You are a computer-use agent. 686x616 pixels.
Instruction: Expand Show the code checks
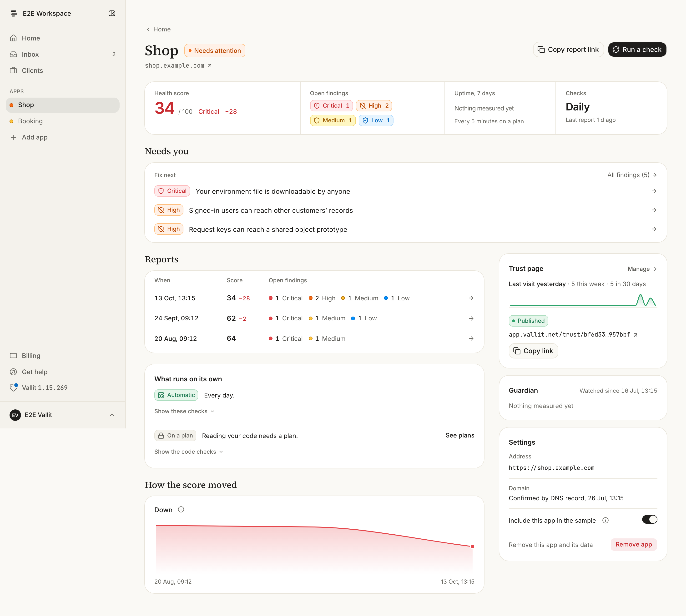coord(189,452)
